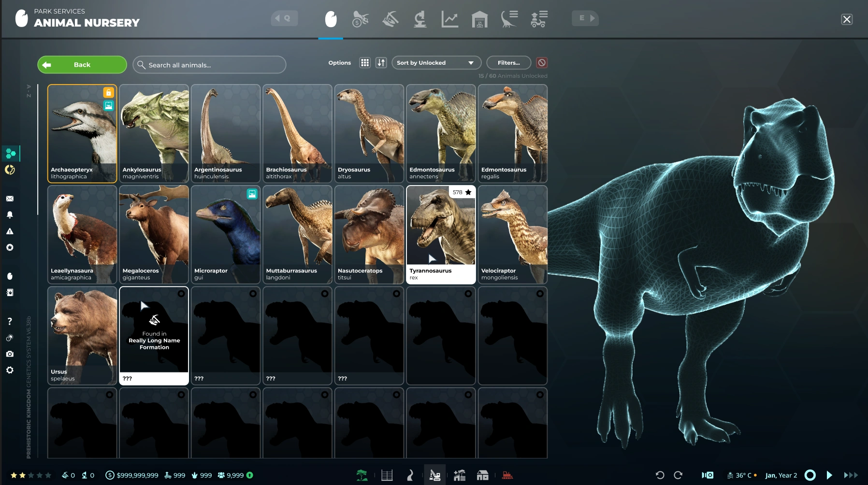Select the facilities with palm tree tool
The height and width of the screenshot is (485, 868).
coord(459,475)
